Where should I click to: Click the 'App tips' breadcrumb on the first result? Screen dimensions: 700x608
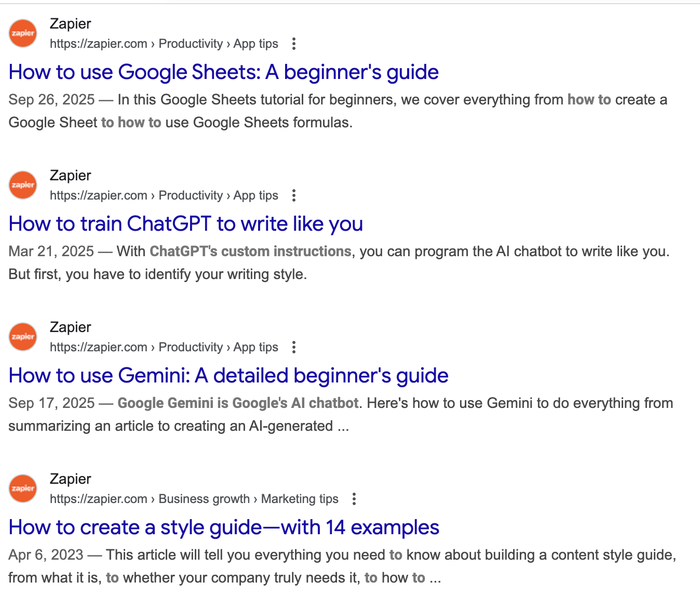pos(255,44)
